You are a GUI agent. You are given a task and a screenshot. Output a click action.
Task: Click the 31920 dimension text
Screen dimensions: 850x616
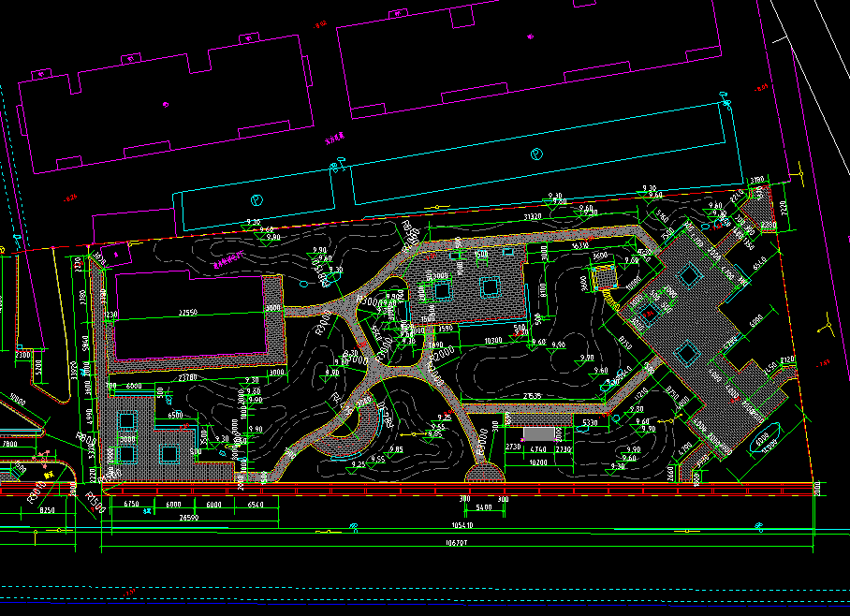click(532, 217)
